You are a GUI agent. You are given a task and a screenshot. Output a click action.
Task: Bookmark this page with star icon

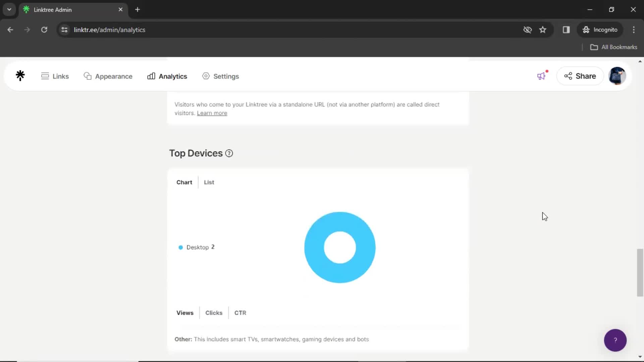point(543,30)
